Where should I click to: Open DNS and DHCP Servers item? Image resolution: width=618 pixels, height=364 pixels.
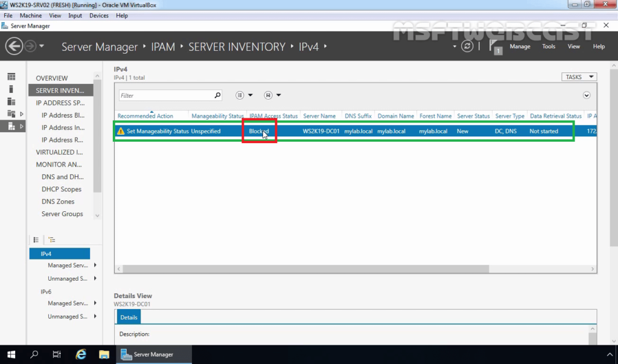click(x=62, y=177)
